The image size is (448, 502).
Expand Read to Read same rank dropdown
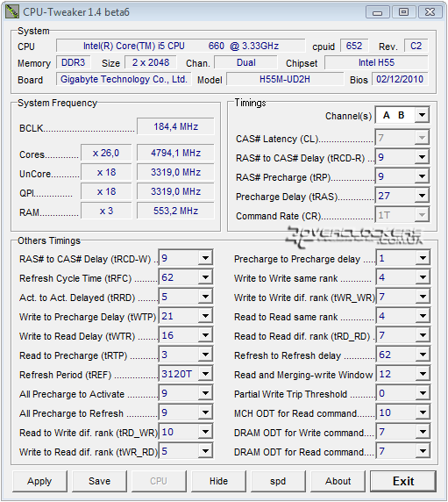pos(423,316)
